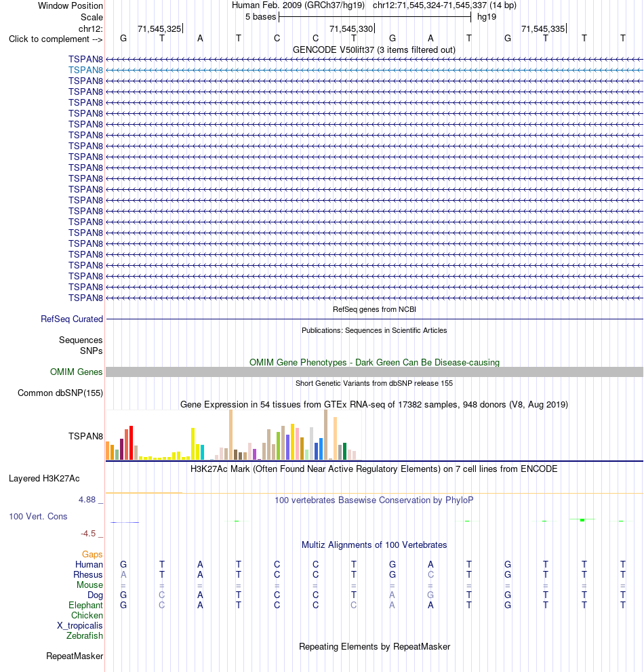Click 'Publications: Sequences in Scientific Articles' title
Viewport: 644px width, 672px height.
coord(374,330)
